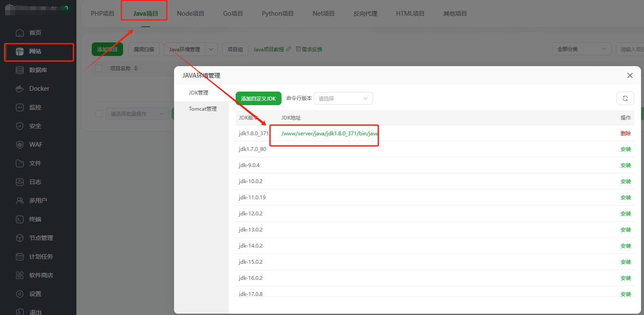Viewport: 644px width, 315px height.
Task: Click 安装 for jdk-10.0.2
Action: (x=626, y=181)
